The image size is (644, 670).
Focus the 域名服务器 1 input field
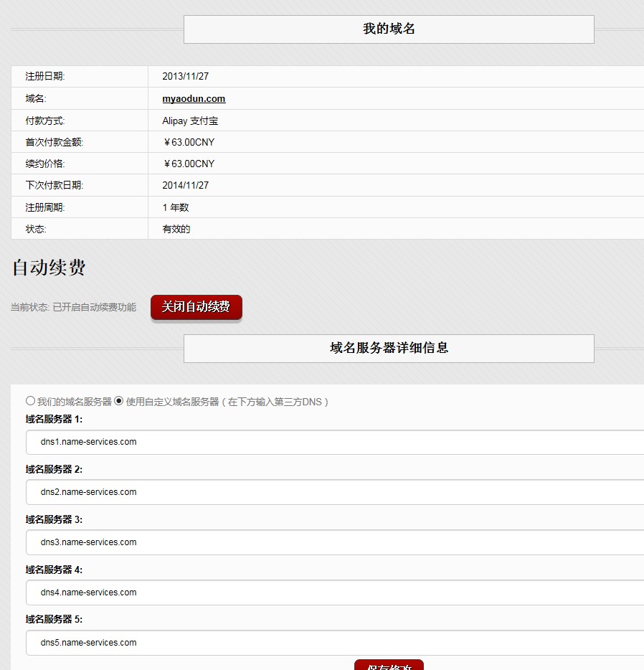pyautogui.click(x=334, y=442)
